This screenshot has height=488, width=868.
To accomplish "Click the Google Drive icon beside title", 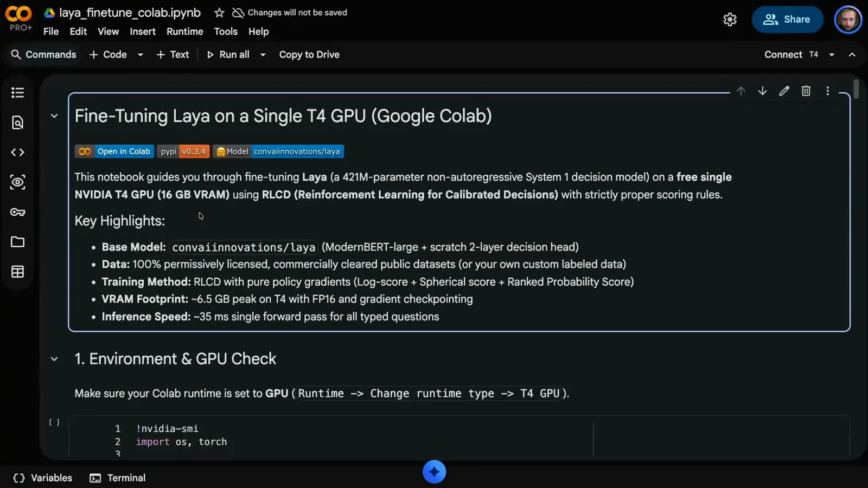I will point(49,12).
